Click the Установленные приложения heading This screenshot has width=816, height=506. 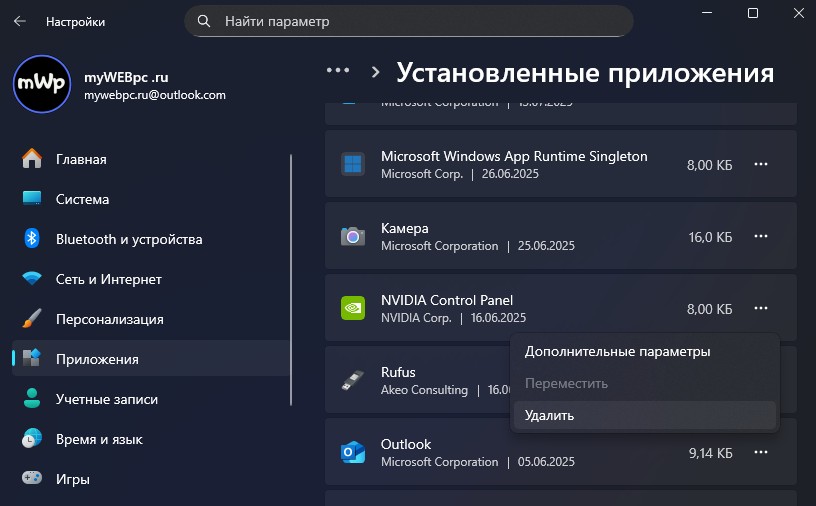coord(585,73)
